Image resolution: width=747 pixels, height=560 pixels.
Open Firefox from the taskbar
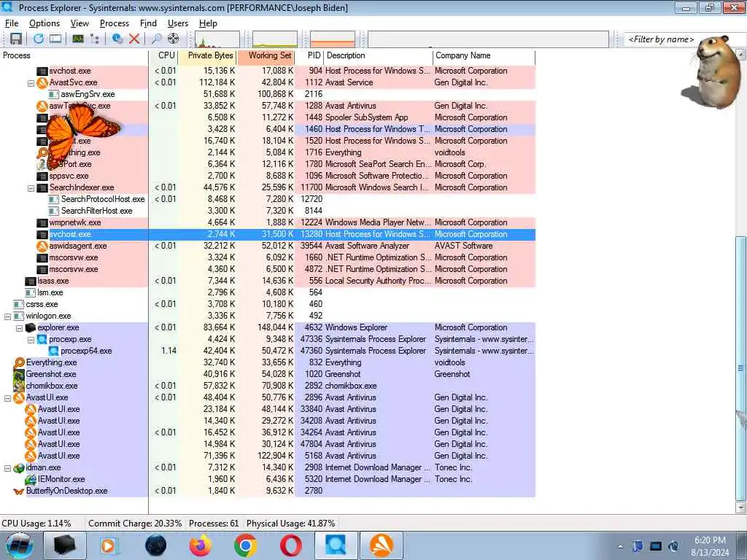click(200, 545)
